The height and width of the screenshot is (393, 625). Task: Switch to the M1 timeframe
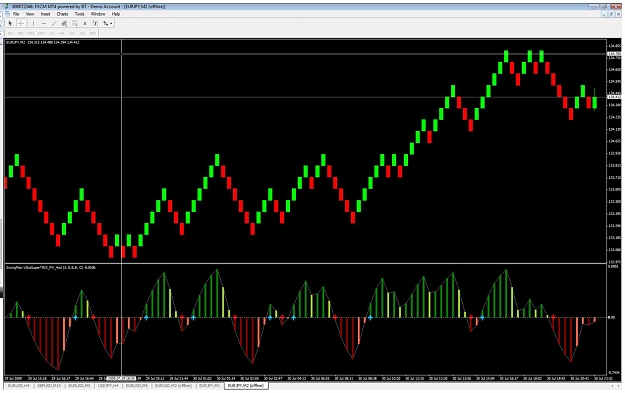click(10, 33)
